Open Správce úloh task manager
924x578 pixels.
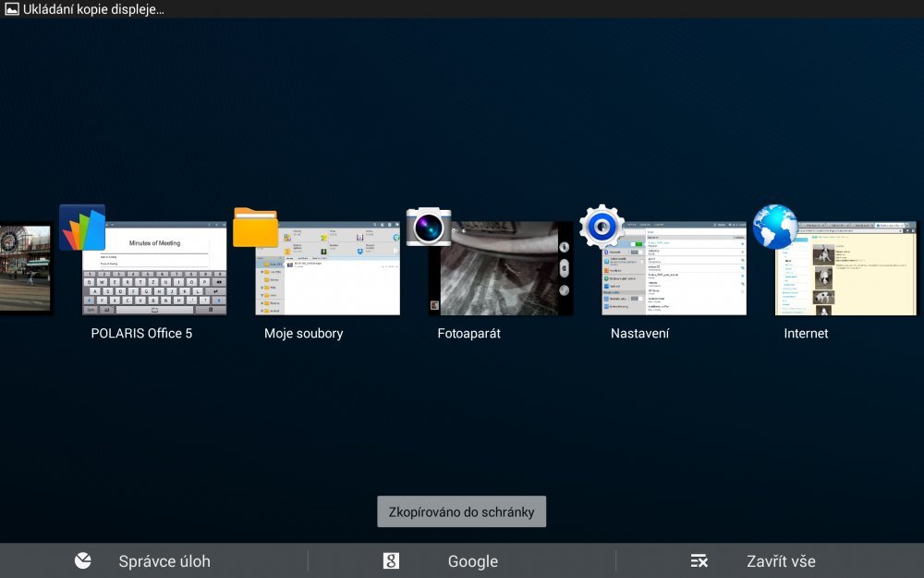164,561
